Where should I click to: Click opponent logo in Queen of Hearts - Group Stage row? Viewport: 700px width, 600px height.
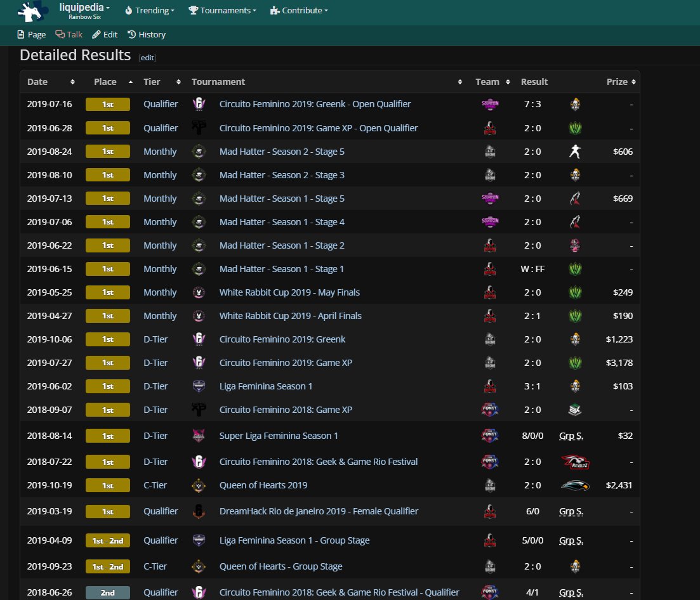[575, 566]
